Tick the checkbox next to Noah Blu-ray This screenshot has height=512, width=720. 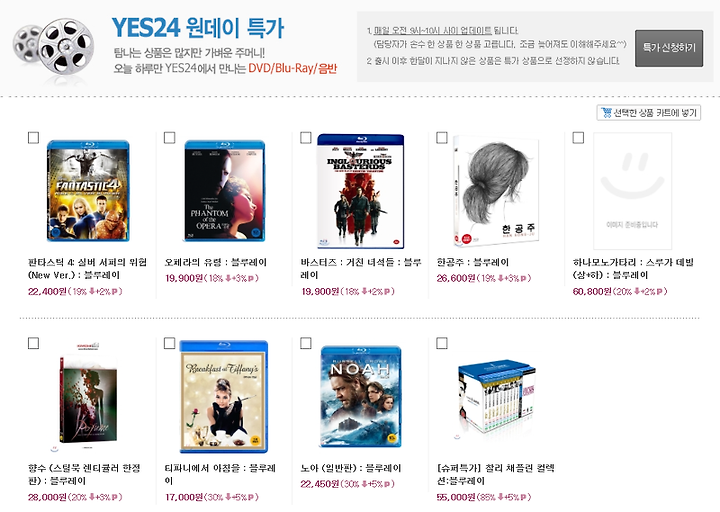306,343
